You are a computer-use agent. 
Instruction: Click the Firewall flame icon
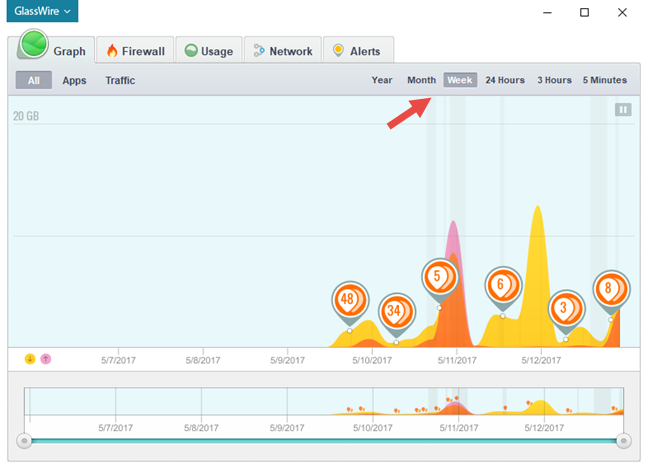pos(112,50)
